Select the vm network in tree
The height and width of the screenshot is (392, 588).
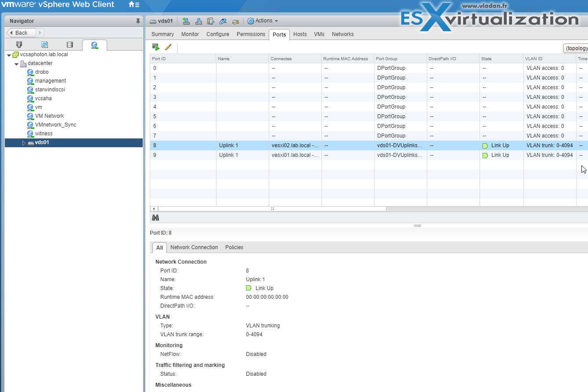tap(39, 107)
